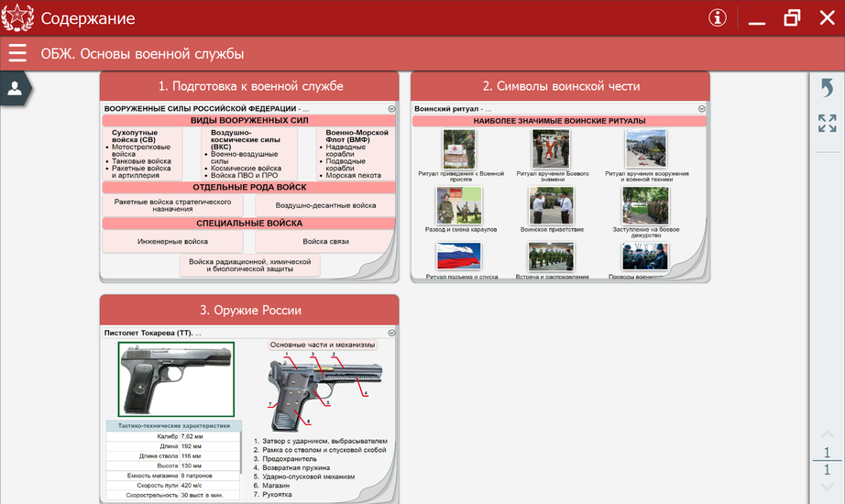Click the back arrow in right sidebar
The image size is (845, 504).
(827, 88)
